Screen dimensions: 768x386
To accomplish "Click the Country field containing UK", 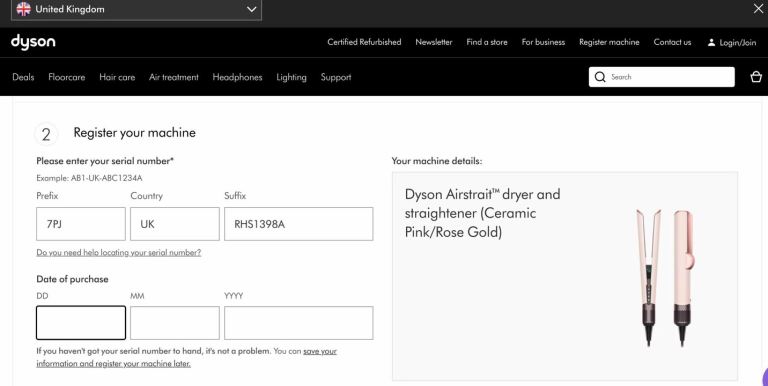I will [x=175, y=224].
